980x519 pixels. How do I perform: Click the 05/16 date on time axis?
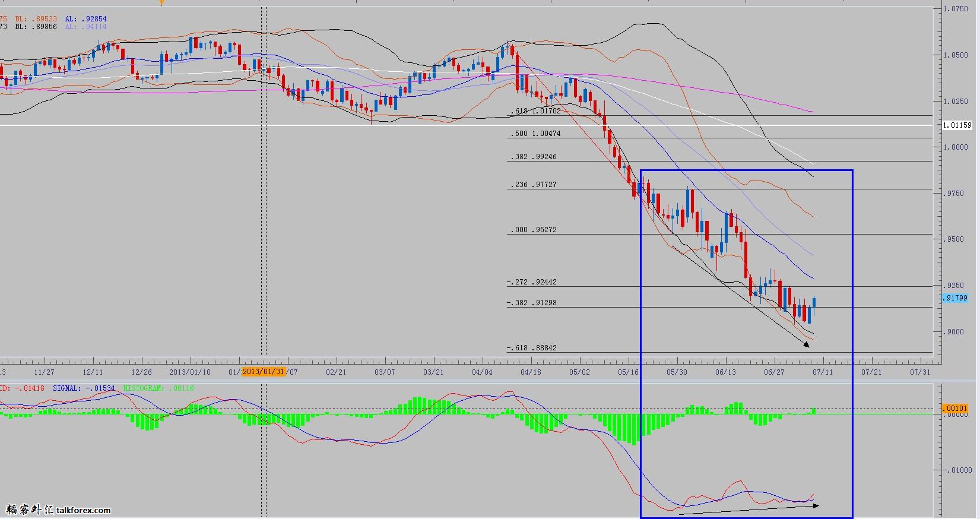[x=628, y=372]
